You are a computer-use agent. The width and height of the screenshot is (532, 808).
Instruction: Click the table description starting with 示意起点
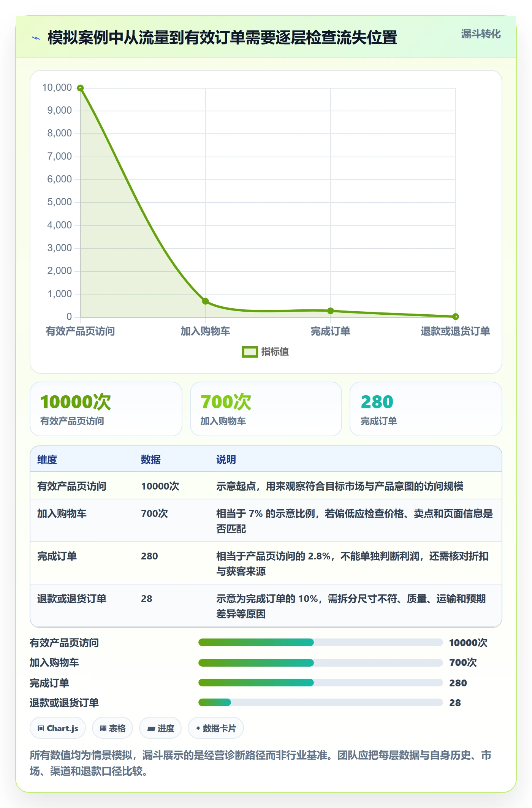click(x=340, y=486)
